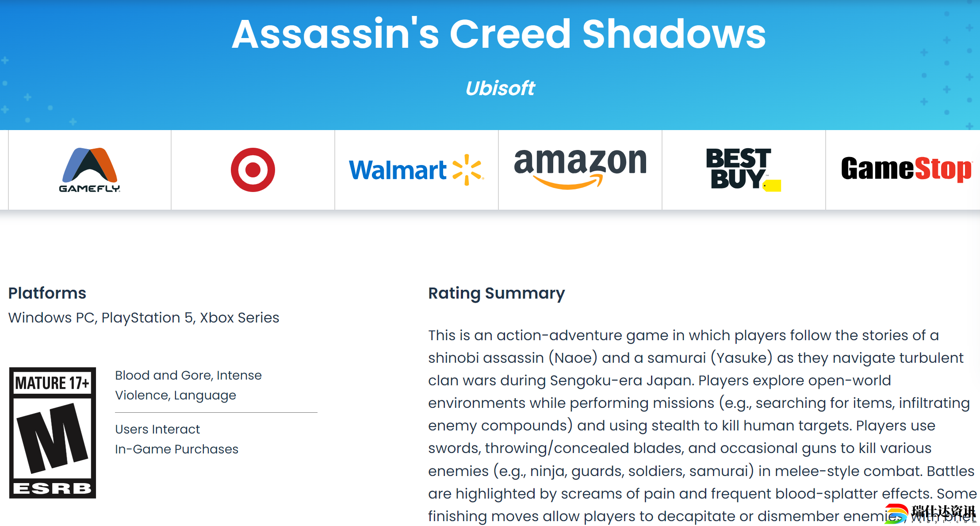Click the Walmart yellow spark symbol
980x526 pixels.
pyautogui.click(x=467, y=170)
